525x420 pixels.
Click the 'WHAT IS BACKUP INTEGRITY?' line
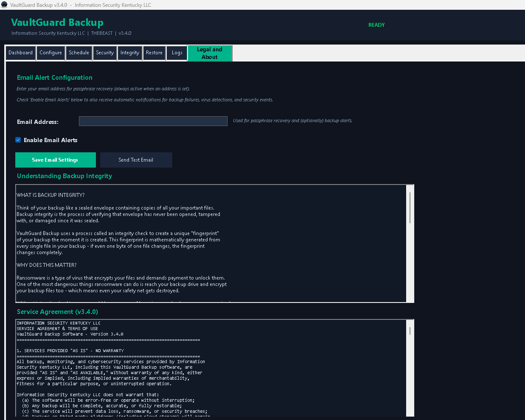[51, 195]
